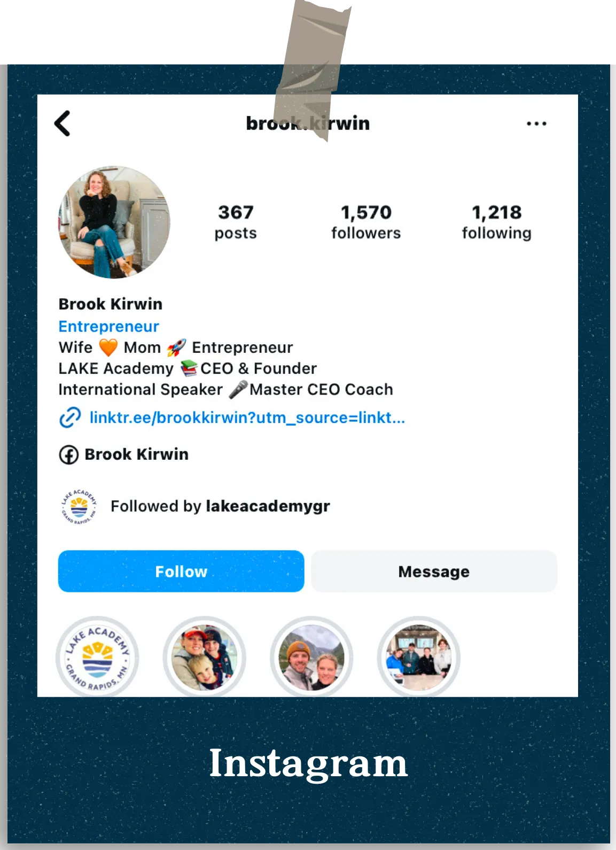This screenshot has width=616, height=850.
Task: Click the small LAKE Academy follower avatar
Action: click(x=79, y=506)
